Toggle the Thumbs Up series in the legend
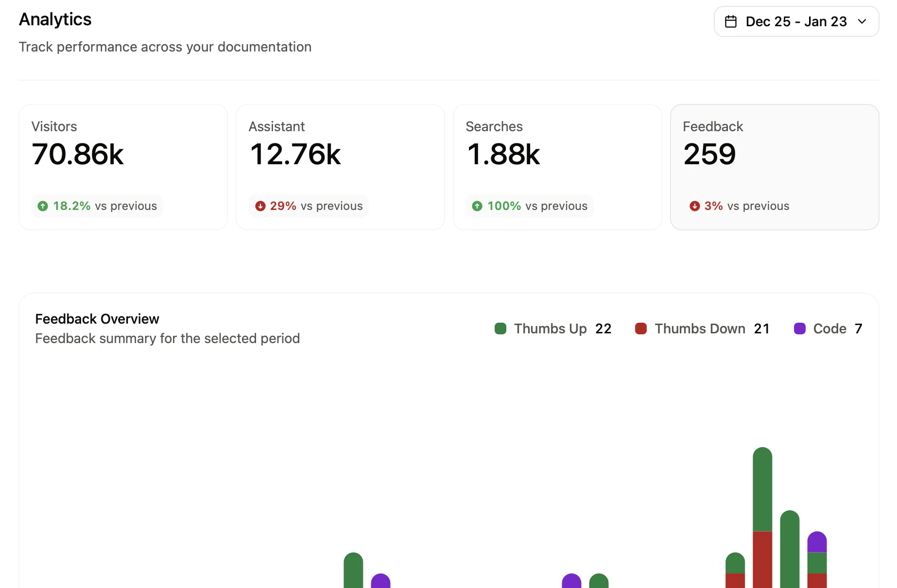The image size is (897, 588). click(x=550, y=329)
